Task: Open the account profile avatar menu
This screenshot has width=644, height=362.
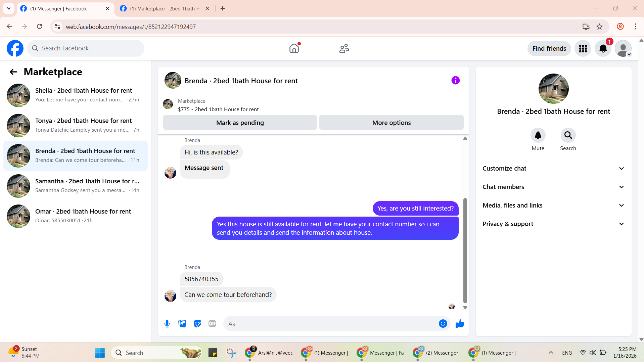Action: (x=623, y=49)
